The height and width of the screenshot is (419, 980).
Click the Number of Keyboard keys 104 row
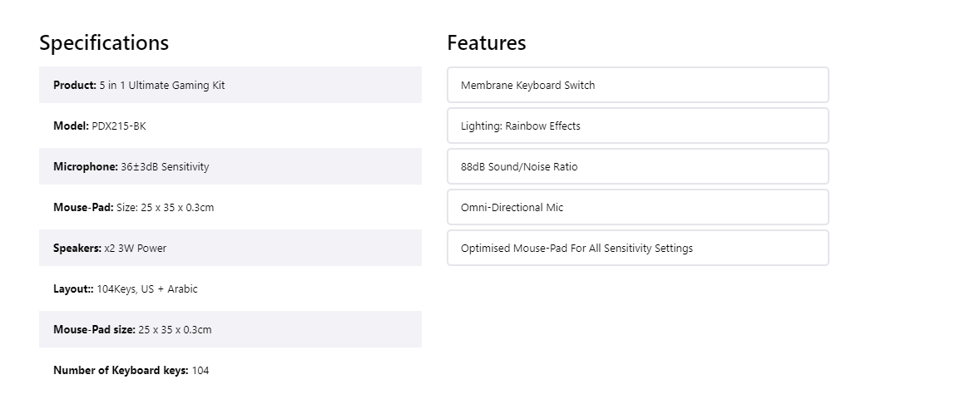pyautogui.click(x=230, y=370)
